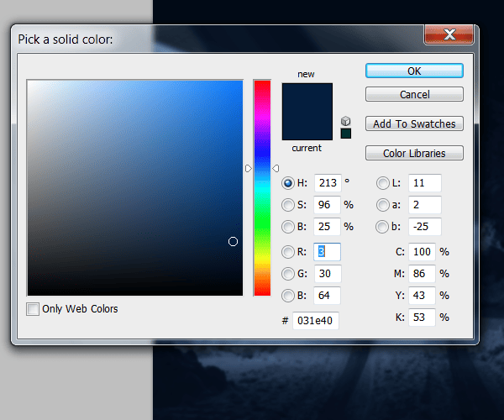Select the Red (R) radio button
The height and width of the screenshot is (420, 504).
288,251
